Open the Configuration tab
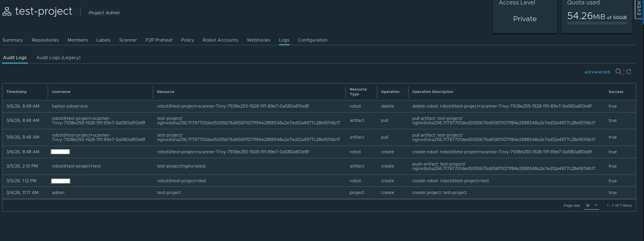 tap(313, 40)
